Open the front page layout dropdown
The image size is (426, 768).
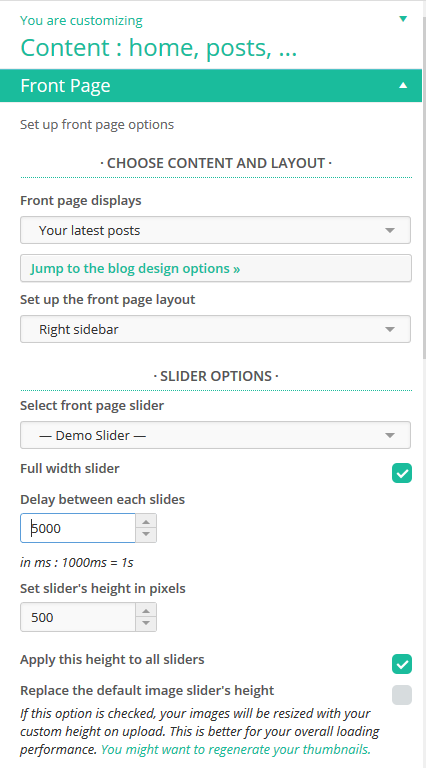[215, 329]
